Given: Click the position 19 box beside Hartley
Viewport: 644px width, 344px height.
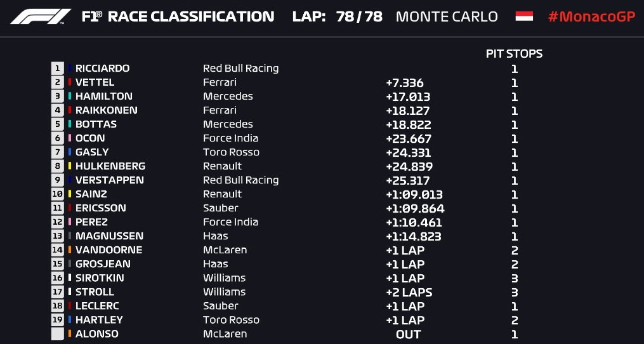Looking at the screenshot, I should click(58, 320).
